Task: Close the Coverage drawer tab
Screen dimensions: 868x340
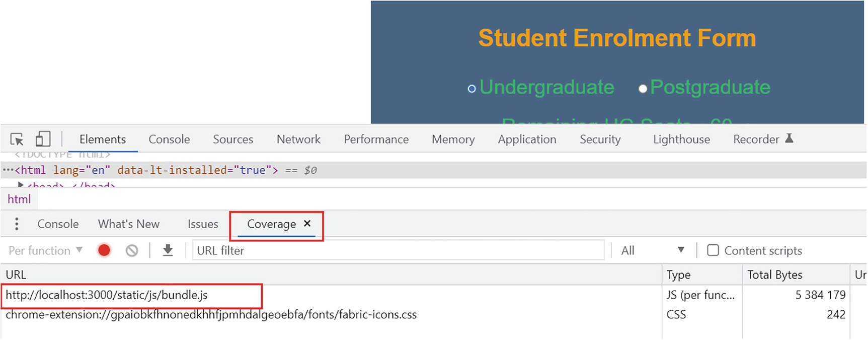Action: click(307, 224)
